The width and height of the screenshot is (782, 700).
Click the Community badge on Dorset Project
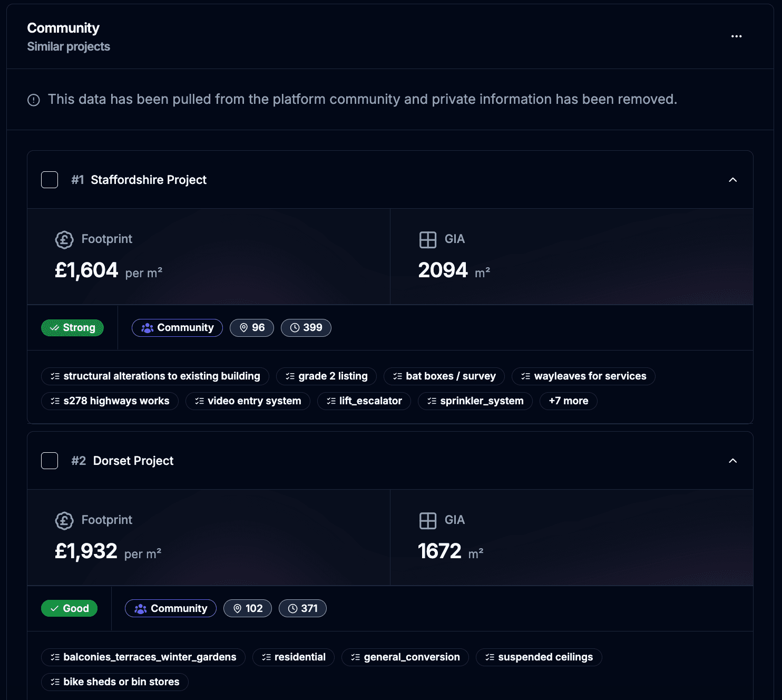(x=171, y=609)
